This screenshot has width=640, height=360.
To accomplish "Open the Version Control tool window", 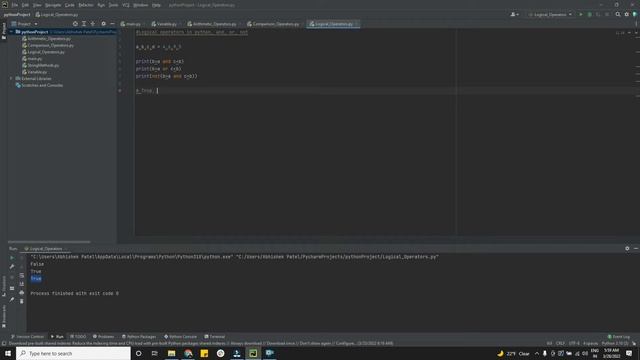I will tap(27, 337).
